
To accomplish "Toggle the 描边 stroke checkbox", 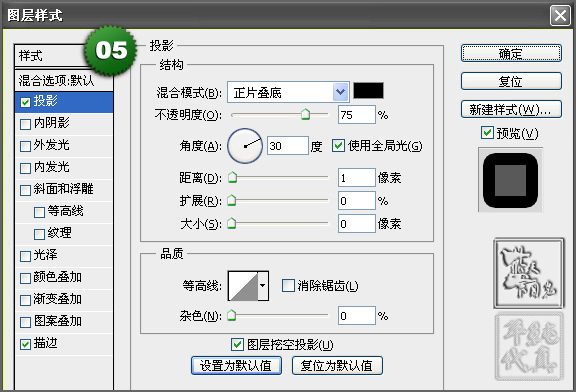I will point(25,344).
